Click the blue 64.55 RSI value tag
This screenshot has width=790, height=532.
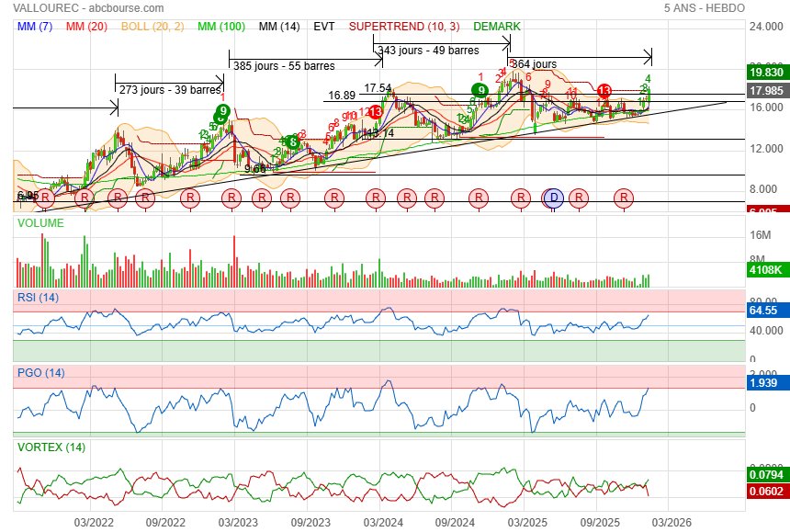tap(768, 311)
